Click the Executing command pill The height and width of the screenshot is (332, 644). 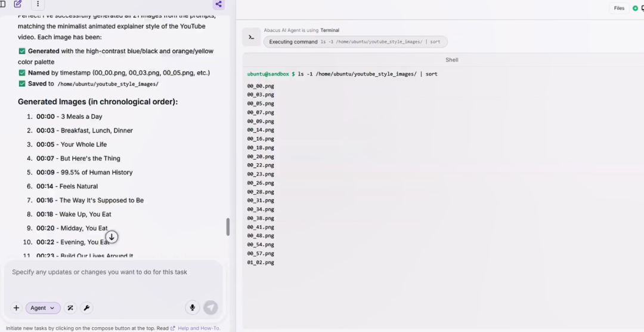(355, 42)
